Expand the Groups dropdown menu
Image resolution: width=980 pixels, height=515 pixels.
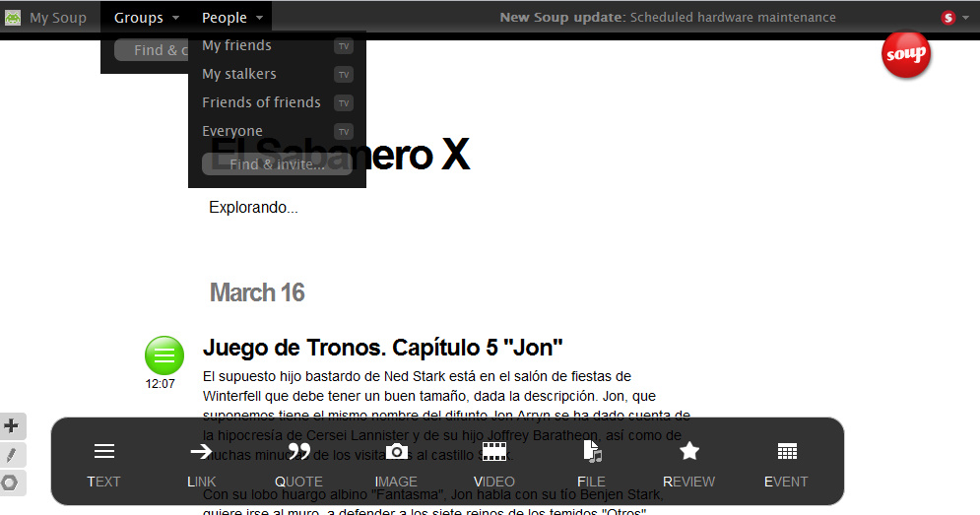click(x=146, y=18)
